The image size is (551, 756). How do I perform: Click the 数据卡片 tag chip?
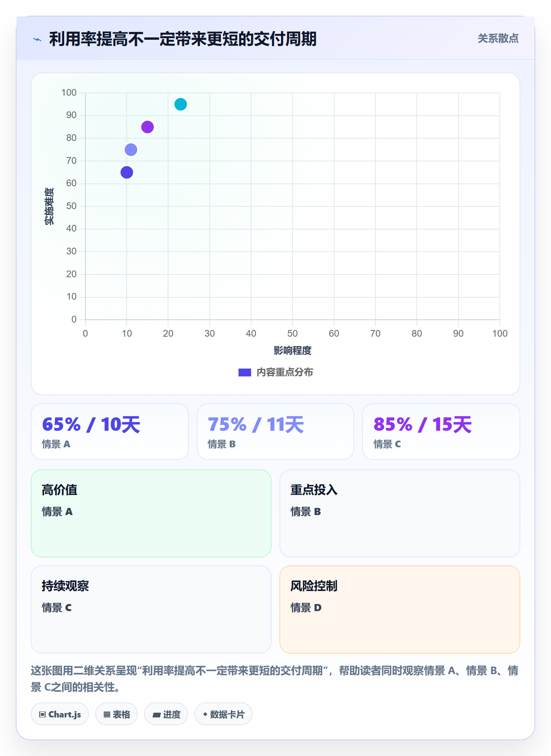[224, 714]
